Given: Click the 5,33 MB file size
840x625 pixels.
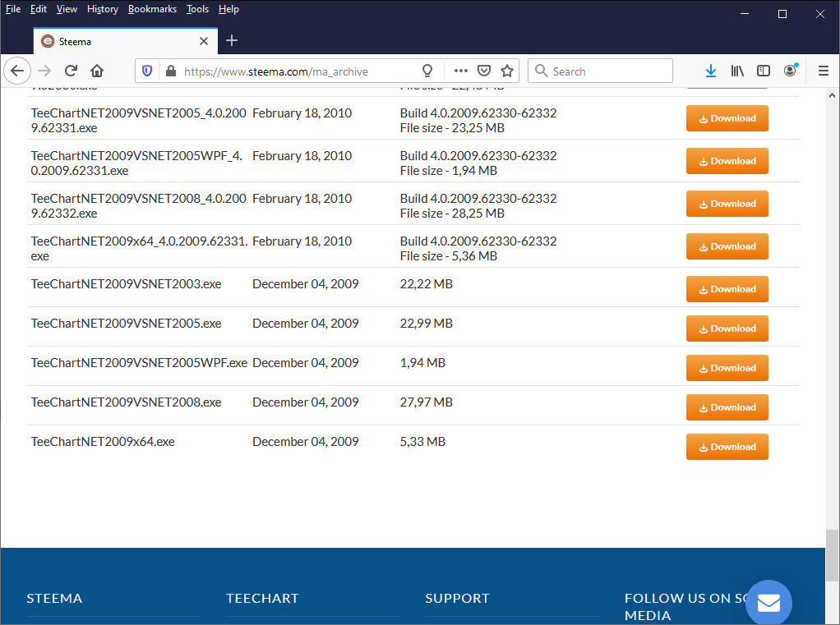Looking at the screenshot, I should 422,442.
